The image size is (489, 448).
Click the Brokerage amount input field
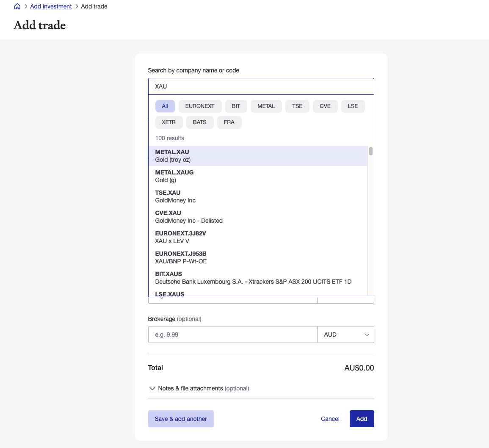232,335
